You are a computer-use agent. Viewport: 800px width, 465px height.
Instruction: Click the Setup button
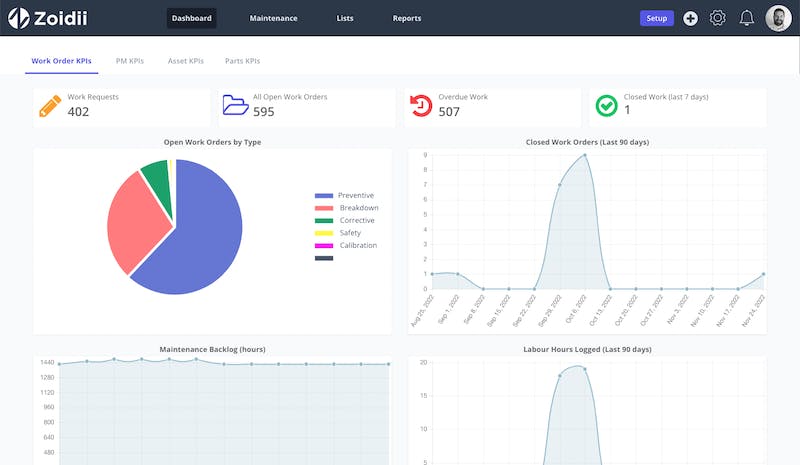[656, 18]
